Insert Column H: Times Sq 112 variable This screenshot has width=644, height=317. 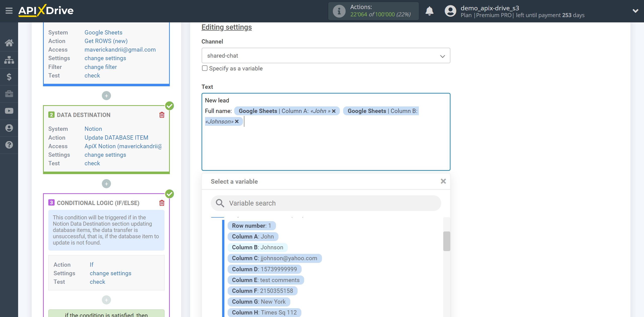(264, 312)
